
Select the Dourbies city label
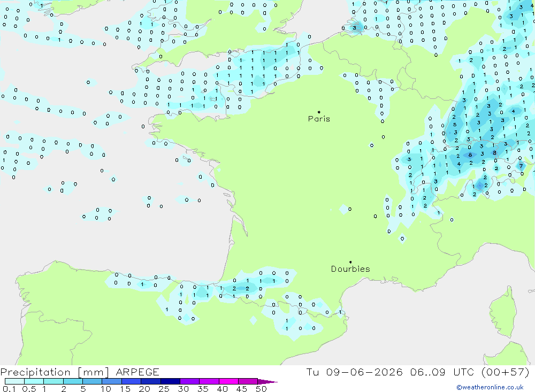(350, 269)
